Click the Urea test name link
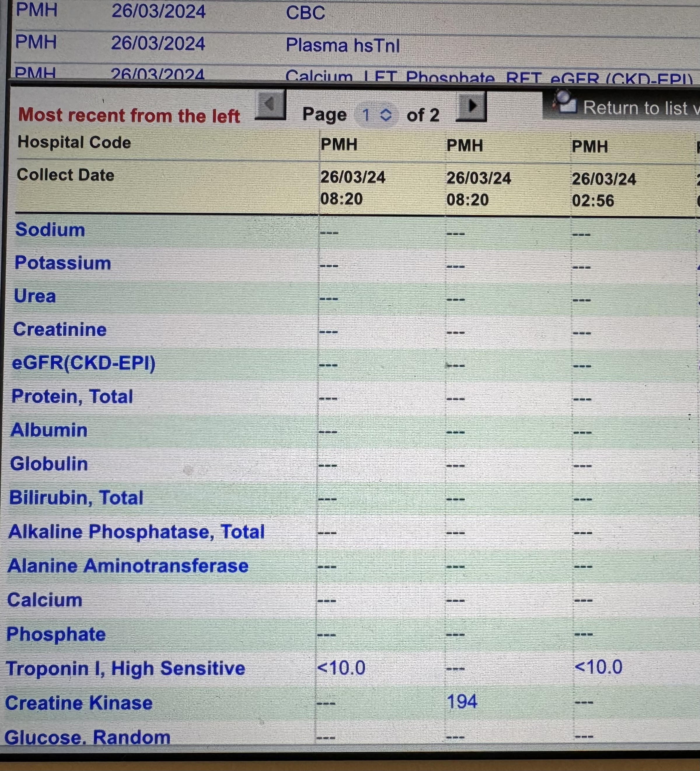 pos(35,296)
